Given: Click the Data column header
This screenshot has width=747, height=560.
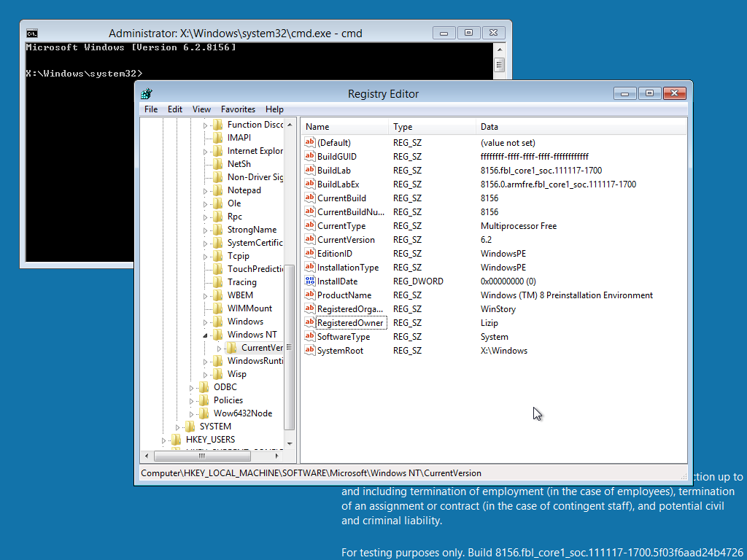Looking at the screenshot, I should click(x=489, y=127).
